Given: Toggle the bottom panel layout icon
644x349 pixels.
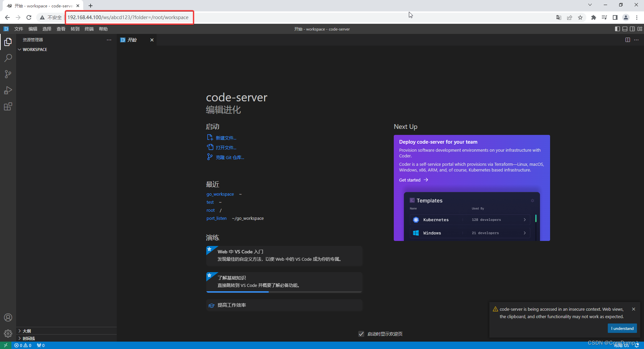Looking at the screenshot, I should (625, 29).
